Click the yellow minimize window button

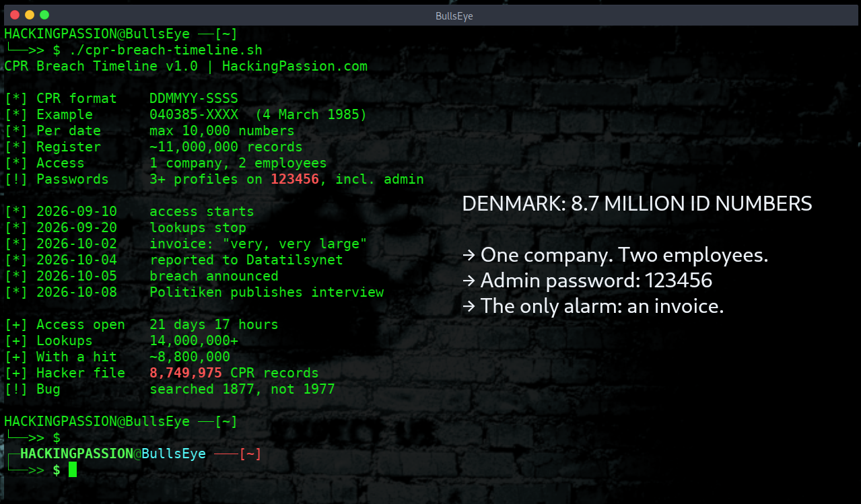tap(30, 15)
